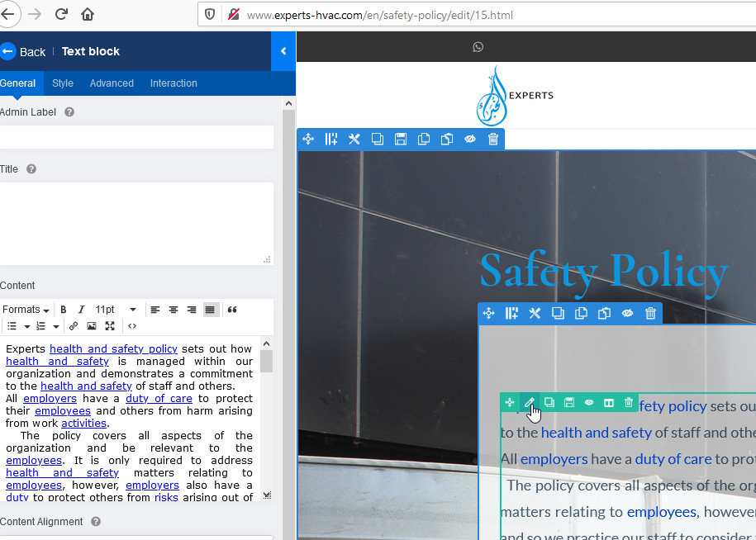Toggle italic formatting in editor
Viewport: 756px width, 540px height.
(x=81, y=310)
